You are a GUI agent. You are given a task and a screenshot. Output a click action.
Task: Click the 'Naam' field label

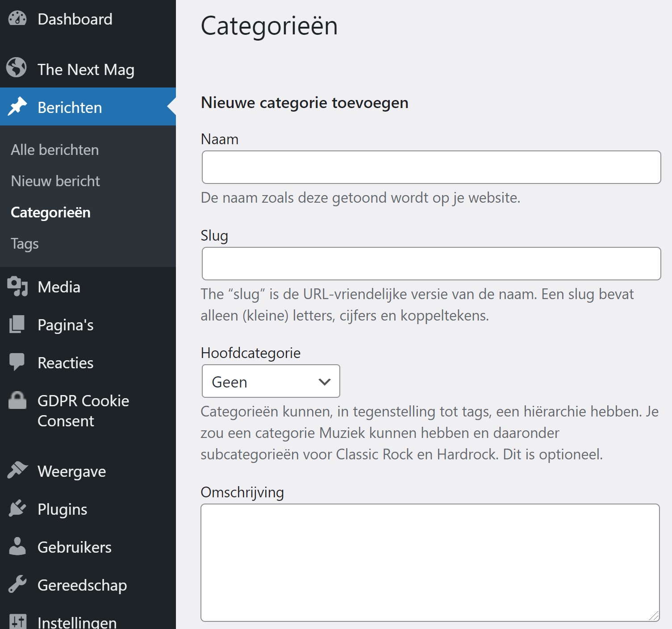[220, 139]
